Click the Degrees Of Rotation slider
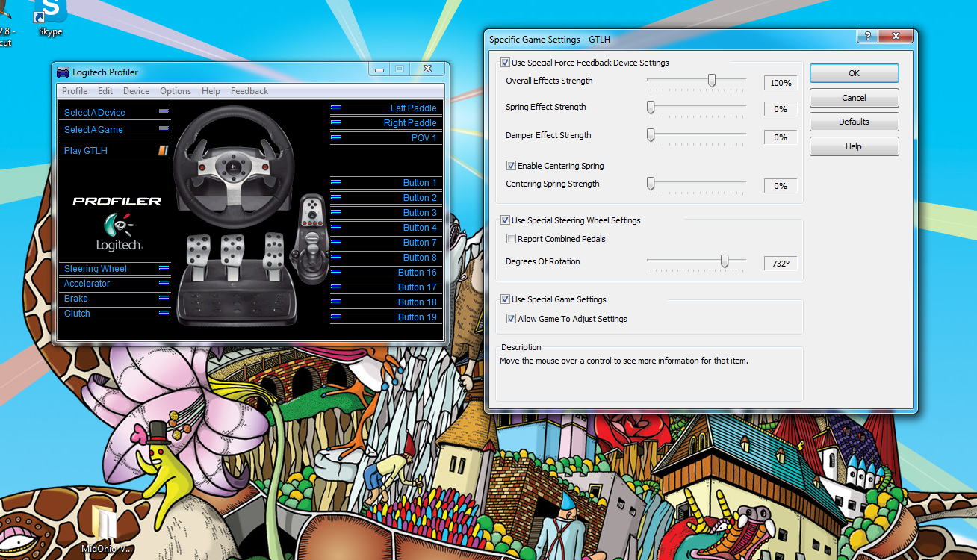The width and height of the screenshot is (977, 560). point(725,261)
